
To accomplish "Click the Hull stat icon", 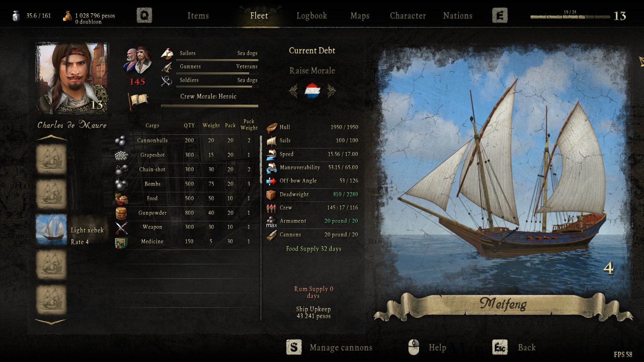I will (272, 127).
